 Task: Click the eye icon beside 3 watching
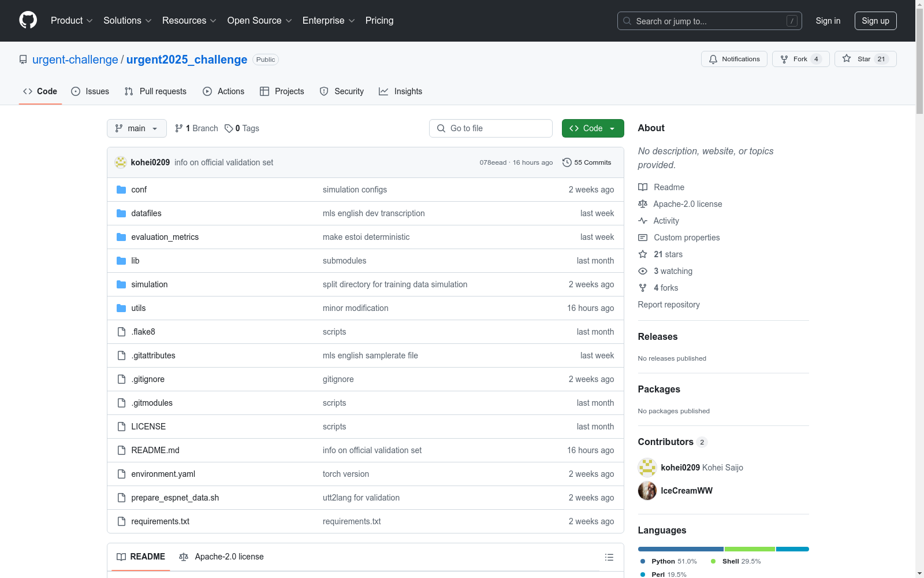(643, 271)
